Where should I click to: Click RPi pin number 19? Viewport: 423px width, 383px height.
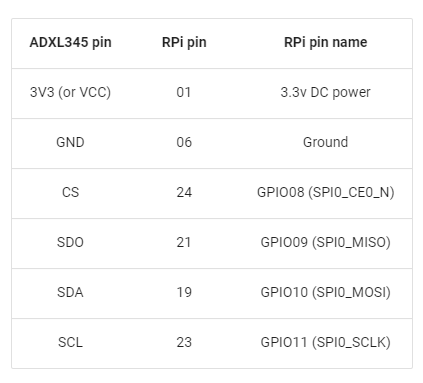pos(184,292)
